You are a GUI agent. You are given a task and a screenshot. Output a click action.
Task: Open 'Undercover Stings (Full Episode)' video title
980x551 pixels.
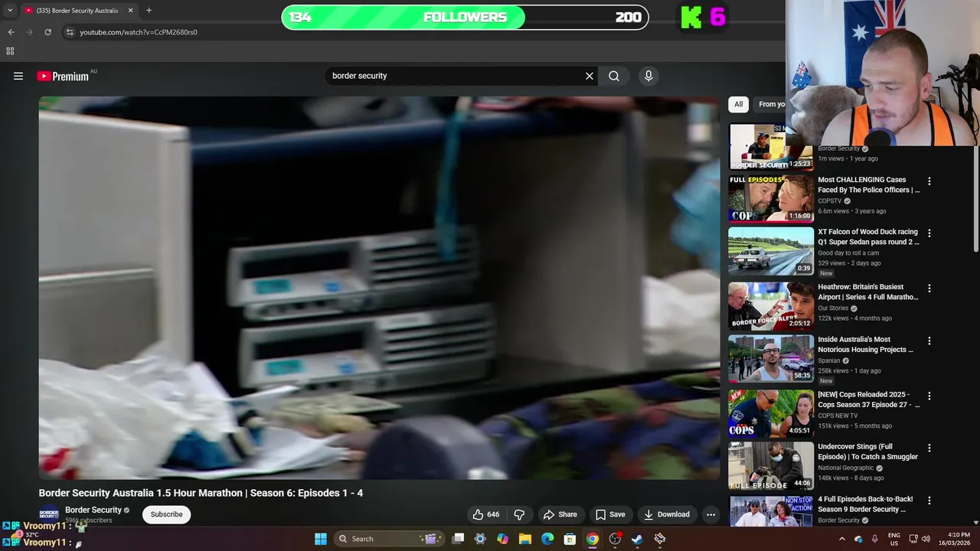[867, 452]
